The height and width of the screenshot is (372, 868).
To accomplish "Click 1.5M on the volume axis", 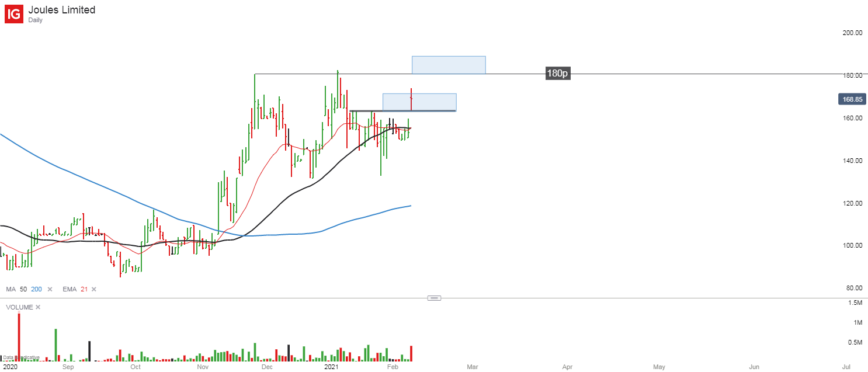I will (856, 303).
